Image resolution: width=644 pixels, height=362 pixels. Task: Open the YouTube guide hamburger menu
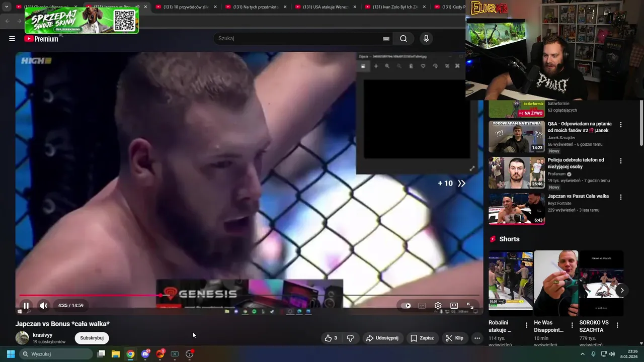coord(12,39)
